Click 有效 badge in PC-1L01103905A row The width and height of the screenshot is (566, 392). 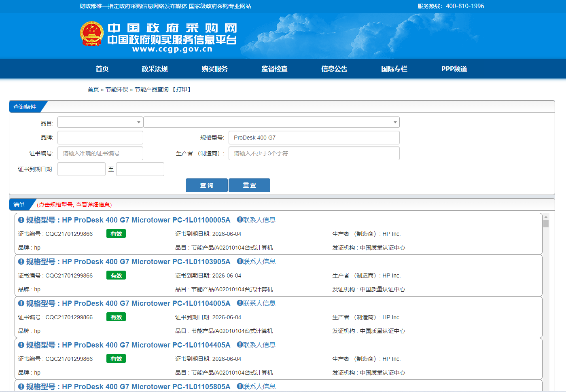click(116, 275)
